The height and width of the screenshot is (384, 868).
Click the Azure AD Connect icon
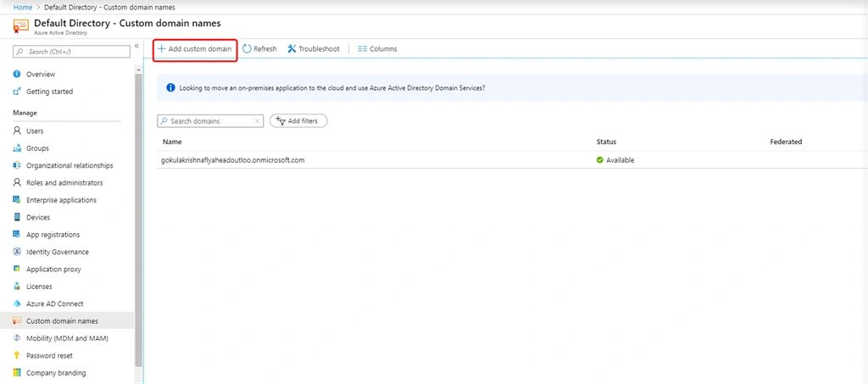[17, 303]
